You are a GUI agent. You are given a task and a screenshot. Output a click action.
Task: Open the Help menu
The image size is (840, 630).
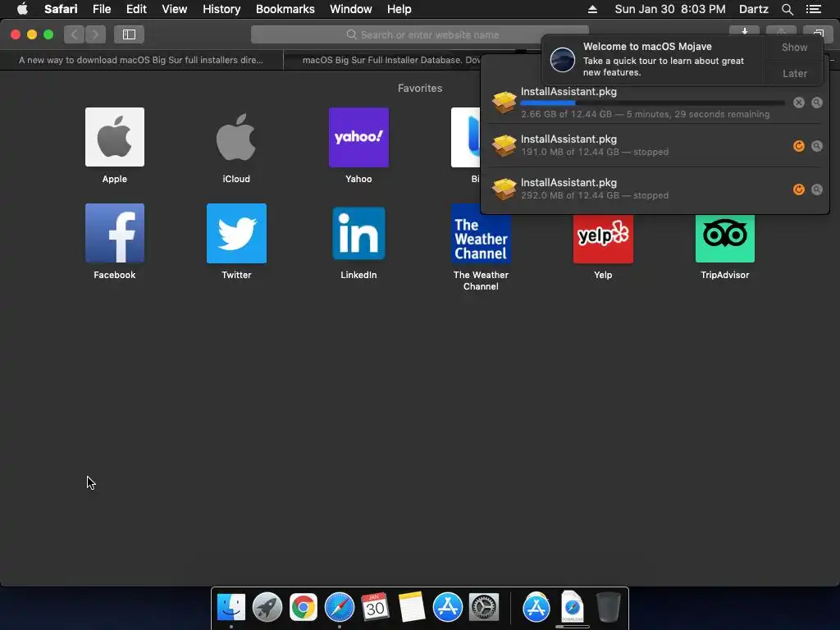pos(399,9)
